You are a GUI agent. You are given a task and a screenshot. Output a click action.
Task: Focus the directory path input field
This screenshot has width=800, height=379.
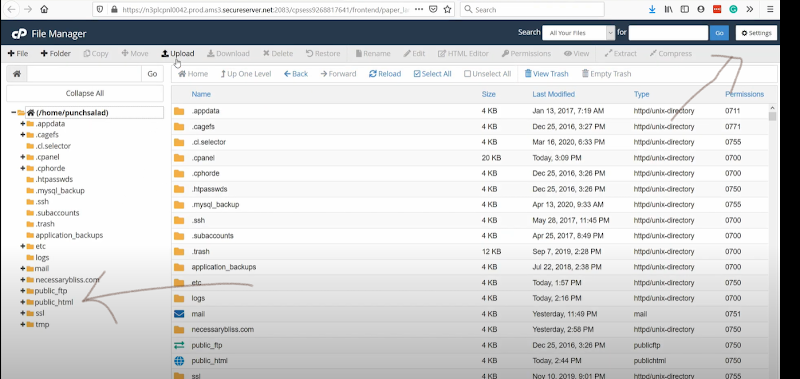point(84,73)
